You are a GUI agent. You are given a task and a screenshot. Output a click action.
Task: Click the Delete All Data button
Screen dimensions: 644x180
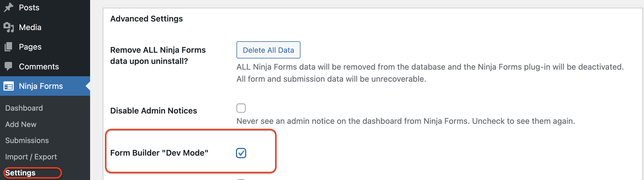(x=268, y=50)
